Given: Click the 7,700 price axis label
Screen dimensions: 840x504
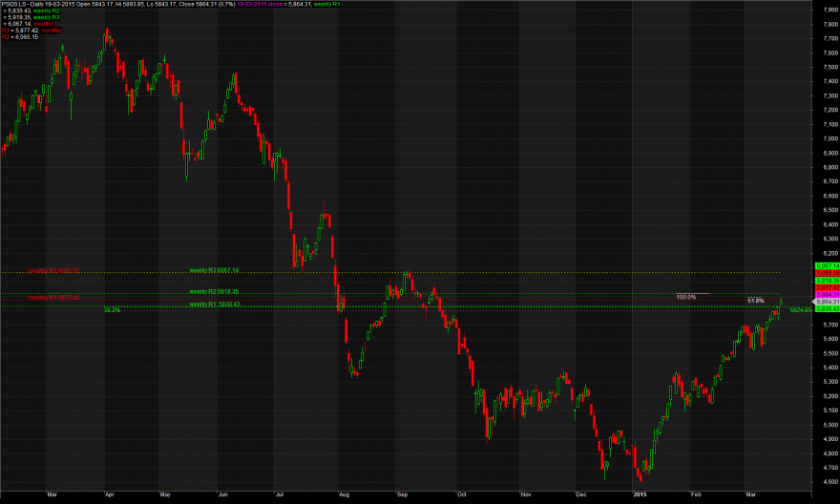Looking at the screenshot, I should 830,38.
